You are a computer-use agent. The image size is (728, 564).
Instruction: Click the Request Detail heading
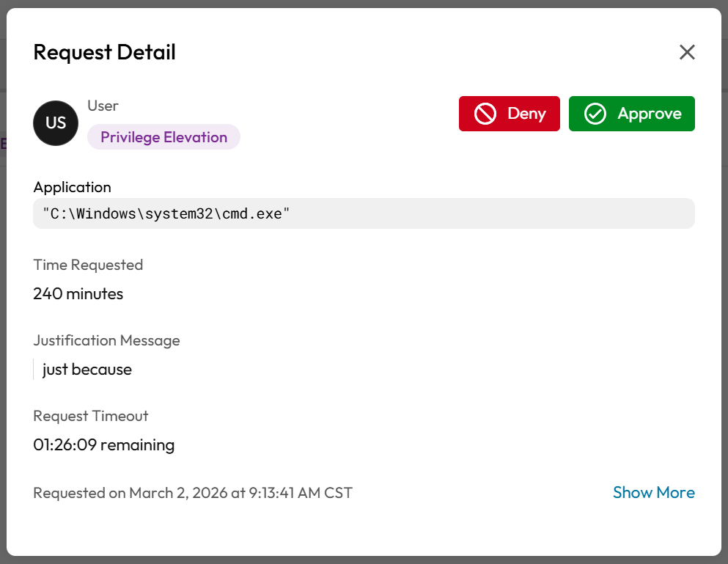pyautogui.click(x=105, y=52)
